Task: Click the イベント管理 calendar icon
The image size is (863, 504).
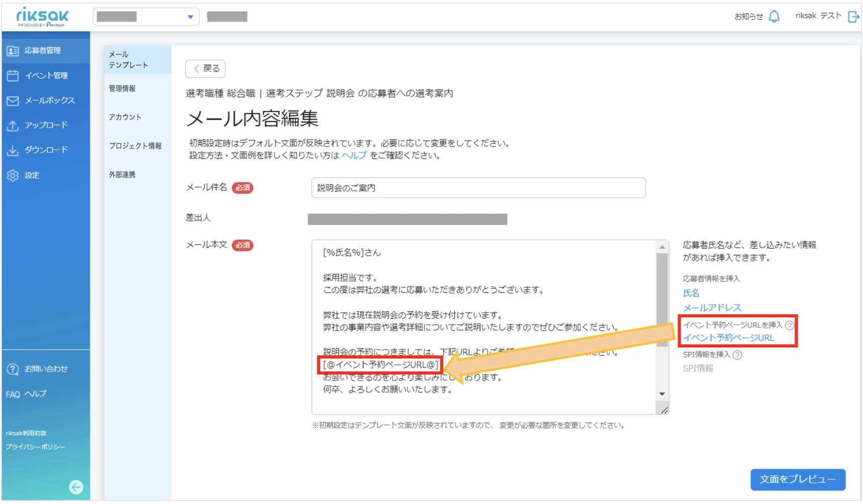Action: coord(13,76)
